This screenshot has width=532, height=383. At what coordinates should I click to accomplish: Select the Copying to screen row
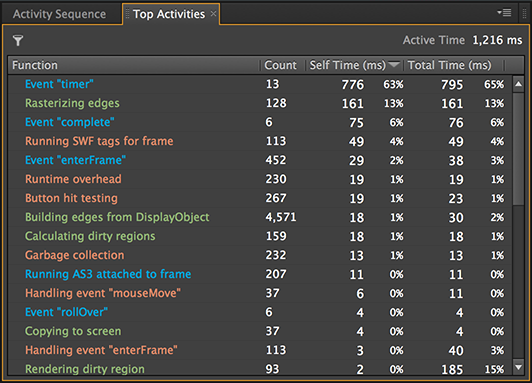point(260,331)
